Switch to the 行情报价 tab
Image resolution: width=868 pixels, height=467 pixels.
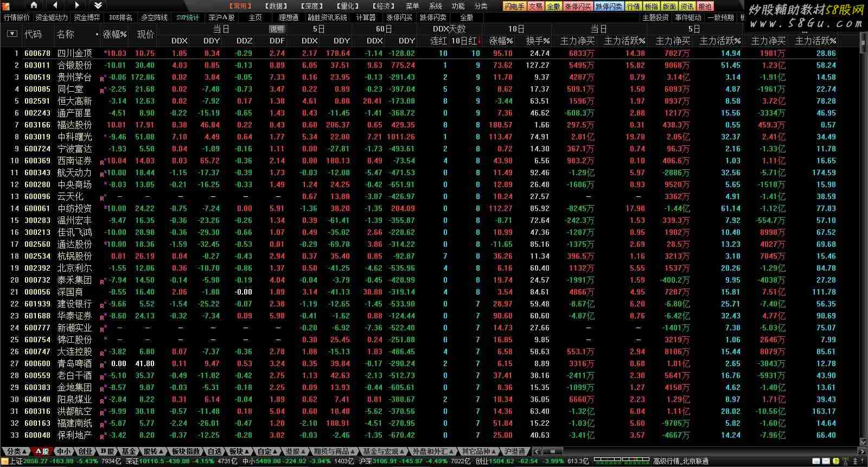tap(17, 17)
